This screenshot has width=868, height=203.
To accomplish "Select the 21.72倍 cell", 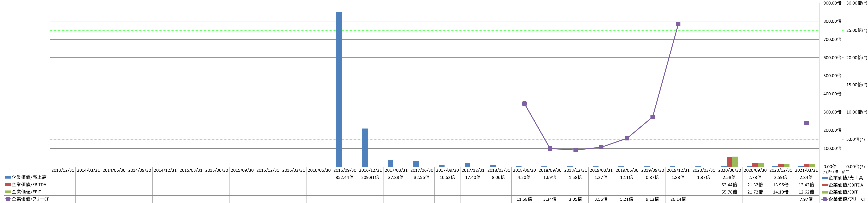I will click(x=755, y=192).
